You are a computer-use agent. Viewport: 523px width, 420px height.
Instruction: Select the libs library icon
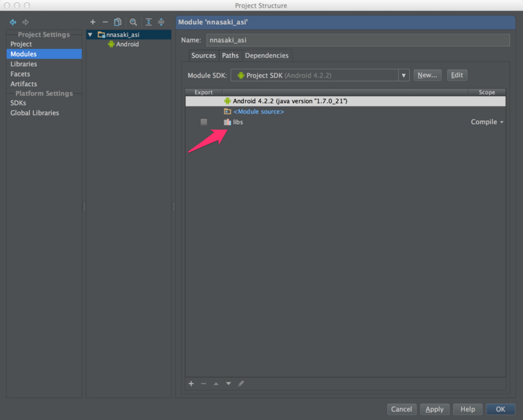[x=227, y=122]
